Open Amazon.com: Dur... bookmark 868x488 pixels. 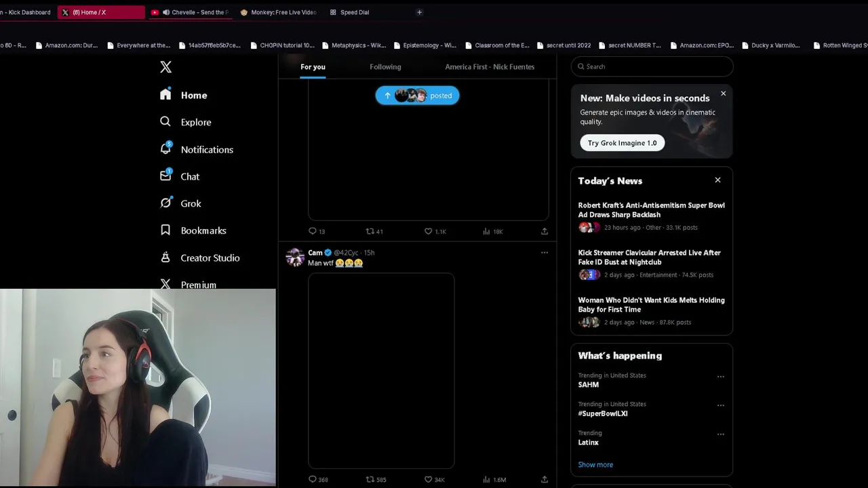point(66,45)
